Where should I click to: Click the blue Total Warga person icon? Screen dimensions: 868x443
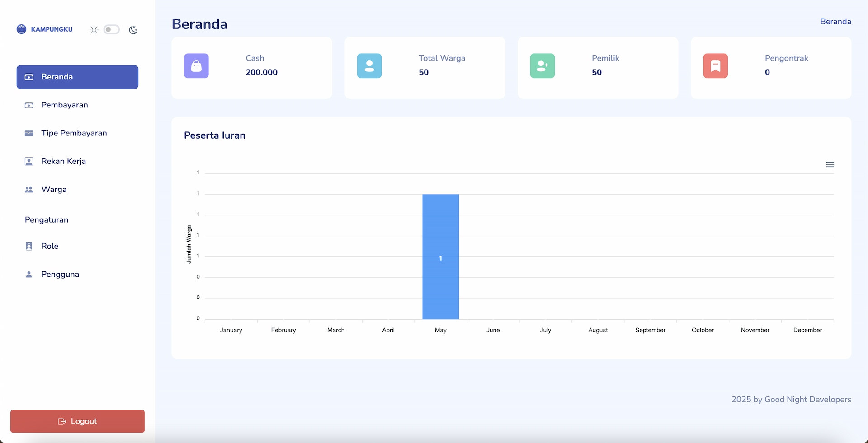click(369, 66)
